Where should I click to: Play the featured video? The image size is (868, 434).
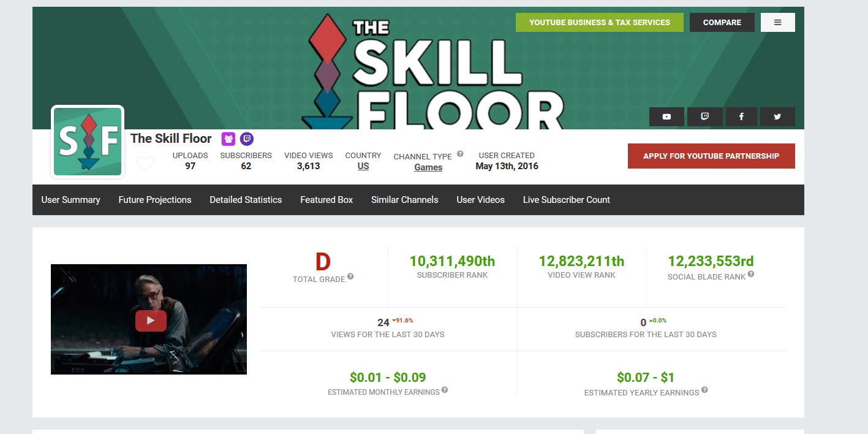tap(151, 321)
